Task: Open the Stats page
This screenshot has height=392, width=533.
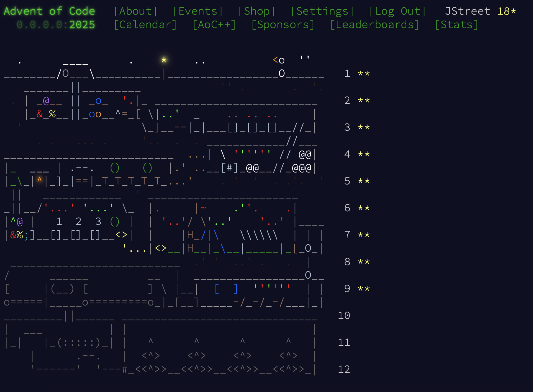Action: [x=456, y=25]
